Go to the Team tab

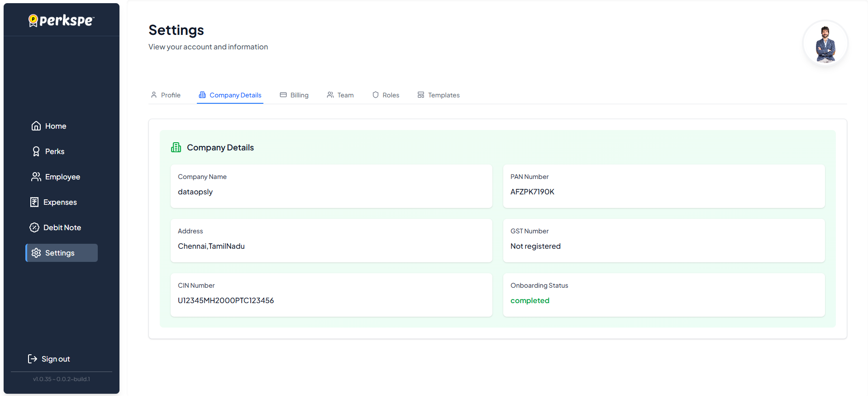point(340,95)
